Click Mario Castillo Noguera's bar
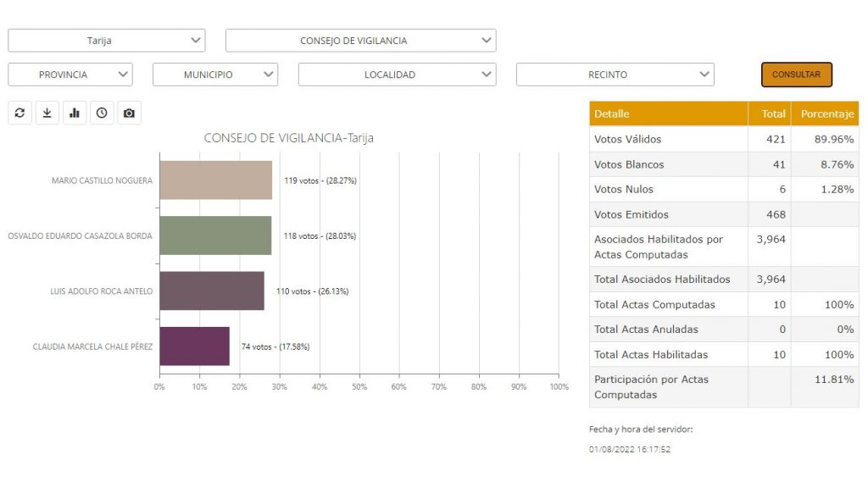Screen dimensions: 868x493 point(215,180)
